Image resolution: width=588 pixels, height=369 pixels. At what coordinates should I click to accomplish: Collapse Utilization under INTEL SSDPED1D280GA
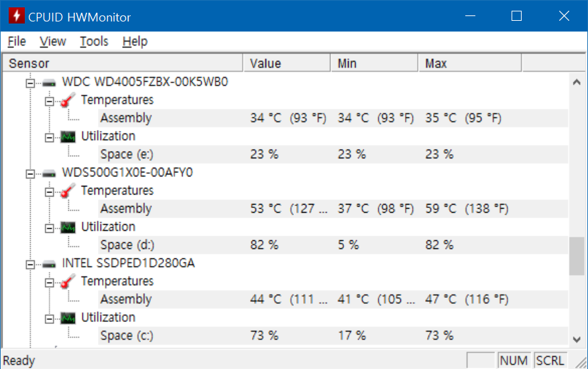pyautogui.click(x=49, y=319)
